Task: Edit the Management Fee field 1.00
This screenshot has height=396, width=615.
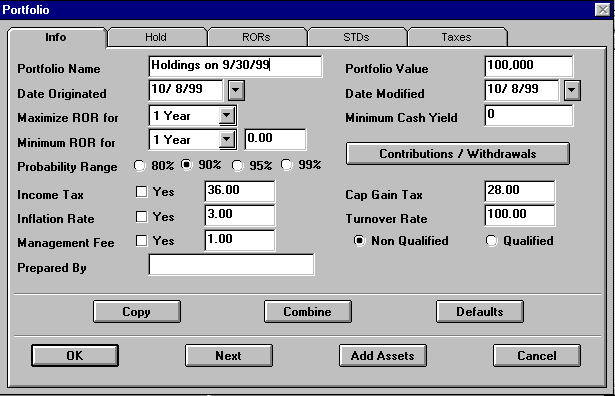Action: click(240, 240)
